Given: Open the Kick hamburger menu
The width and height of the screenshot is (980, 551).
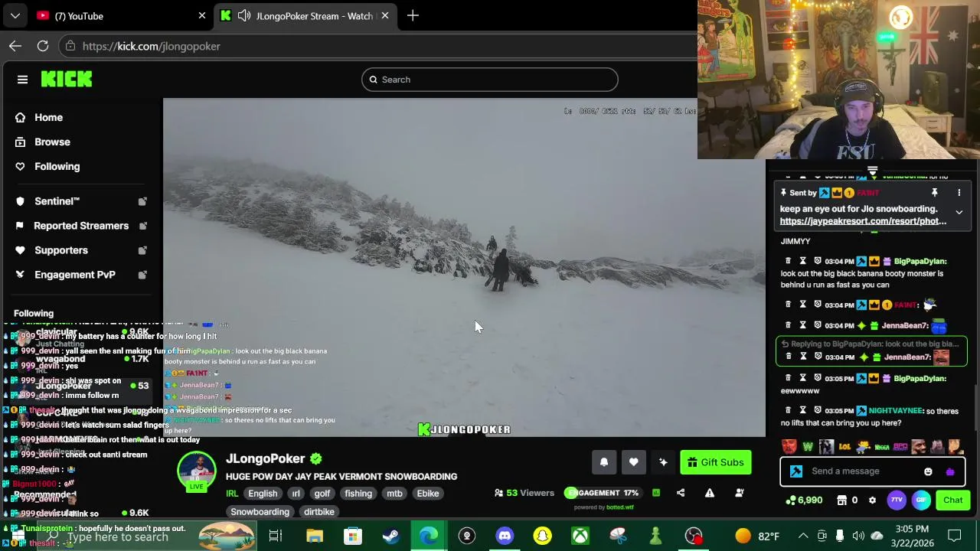Looking at the screenshot, I should click(22, 80).
